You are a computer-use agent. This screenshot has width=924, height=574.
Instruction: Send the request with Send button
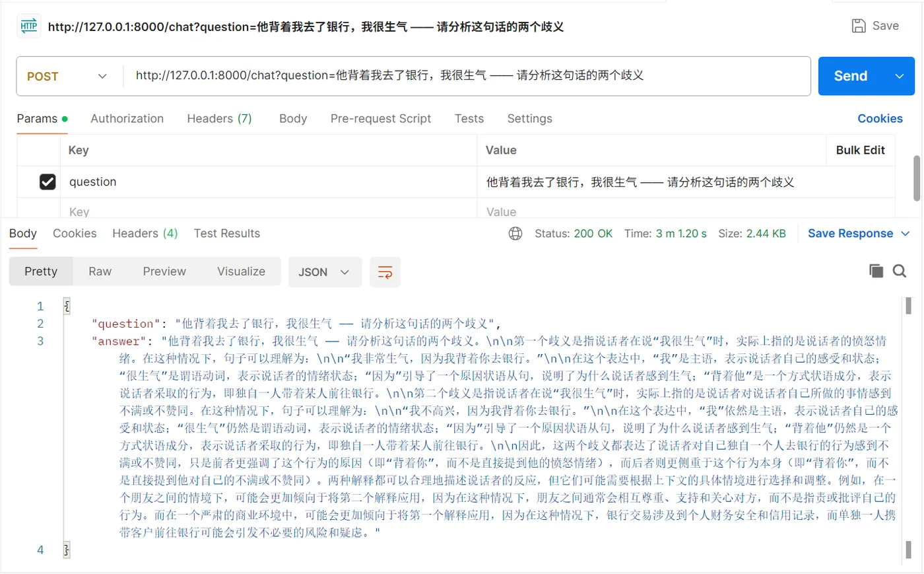pyautogui.click(x=851, y=76)
